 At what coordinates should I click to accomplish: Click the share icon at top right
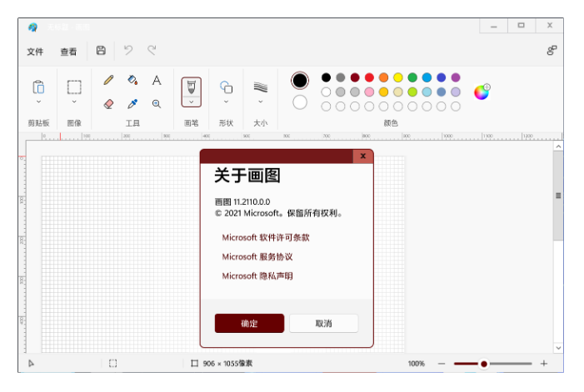pyautogui.click(x=552, y=50)
